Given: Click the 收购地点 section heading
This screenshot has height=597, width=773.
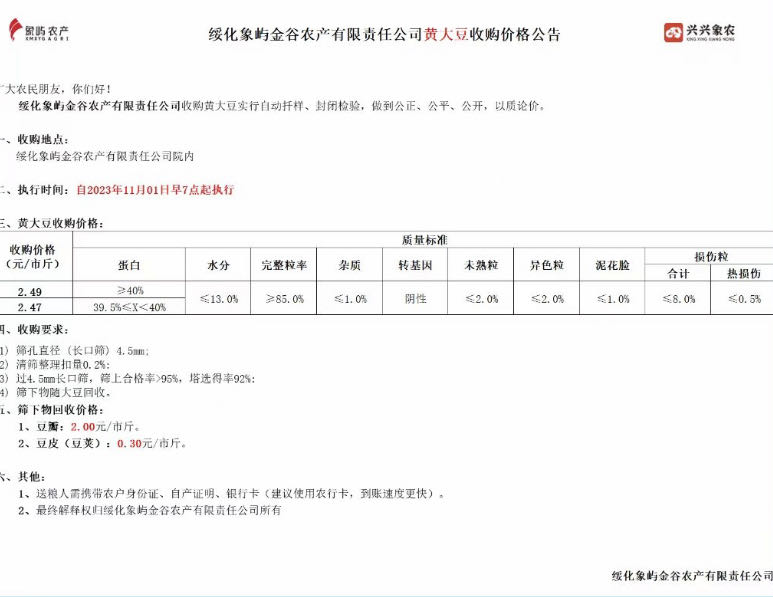Looking at the screenshot, I should coord(35,140).
